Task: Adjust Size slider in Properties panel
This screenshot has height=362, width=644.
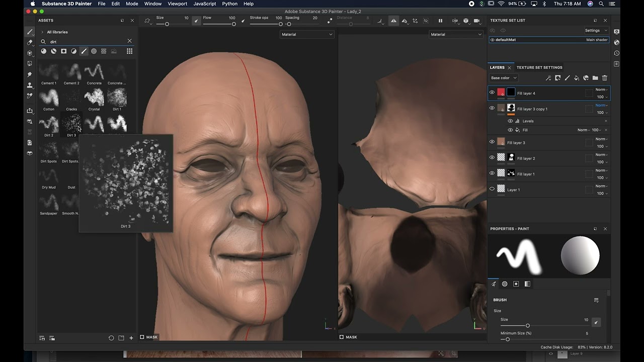Action: click(544, 326)
